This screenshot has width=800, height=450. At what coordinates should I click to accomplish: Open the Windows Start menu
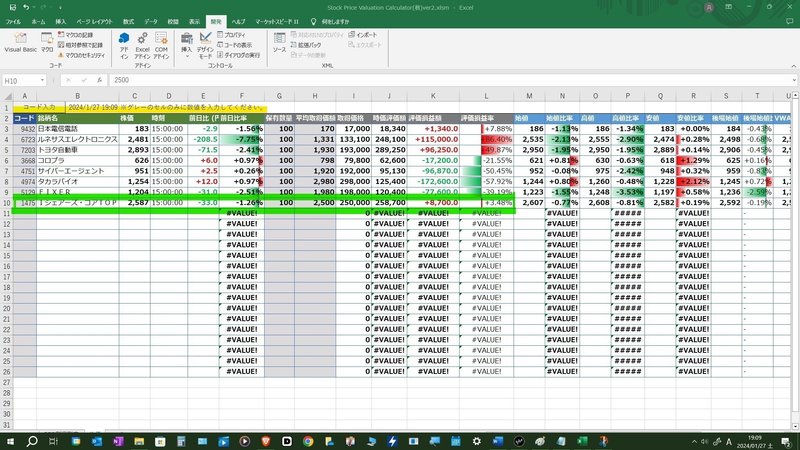[x=10, y=441]
